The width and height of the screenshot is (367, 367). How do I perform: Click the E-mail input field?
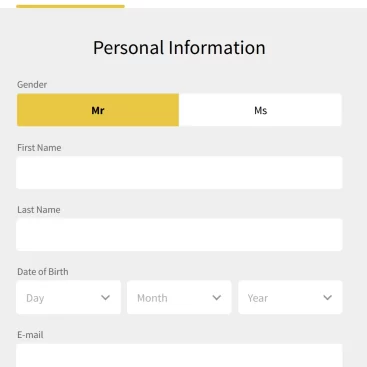pyautogui.click(x=179, y=356)
